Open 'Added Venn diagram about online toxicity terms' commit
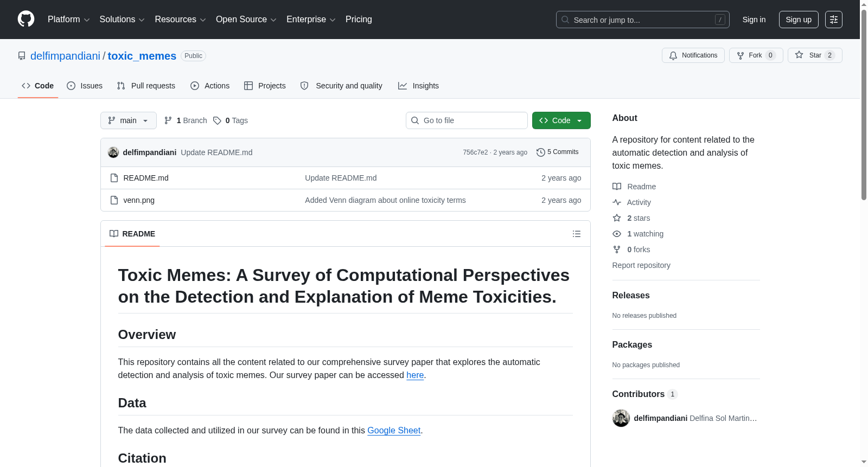Screen dimensions: 868x467 pos(385,200)
